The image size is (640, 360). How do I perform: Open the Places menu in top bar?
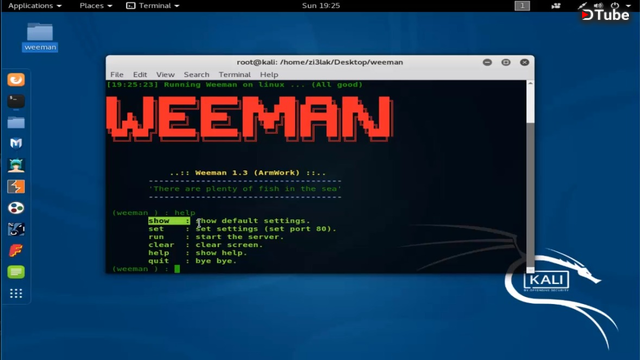coord(96,6)
